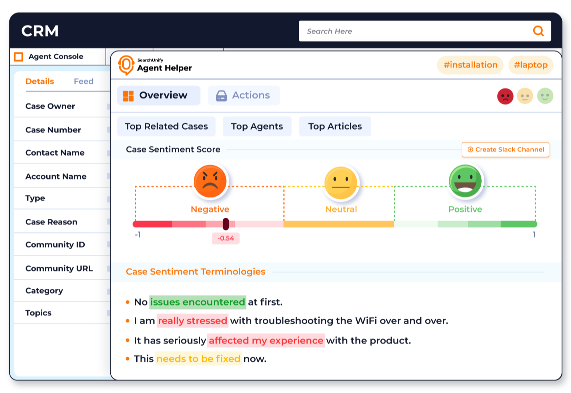571x393 pixels.
Task: Click the orange neutral segment of sentiment bar
Action: [339, 224]
